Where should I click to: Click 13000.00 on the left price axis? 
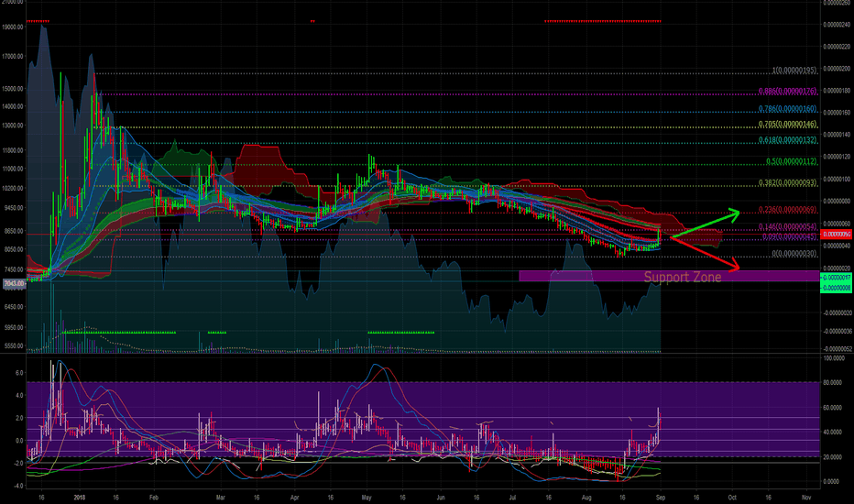(13, 126)
